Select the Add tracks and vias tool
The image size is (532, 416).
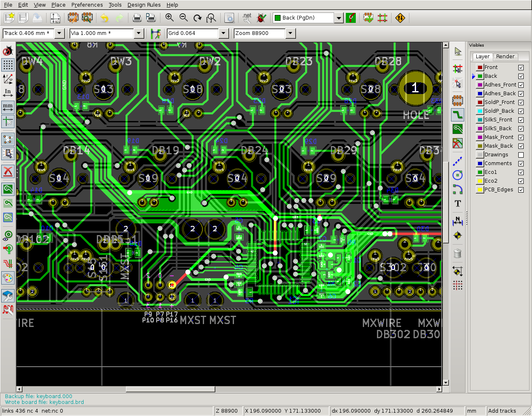458,115
